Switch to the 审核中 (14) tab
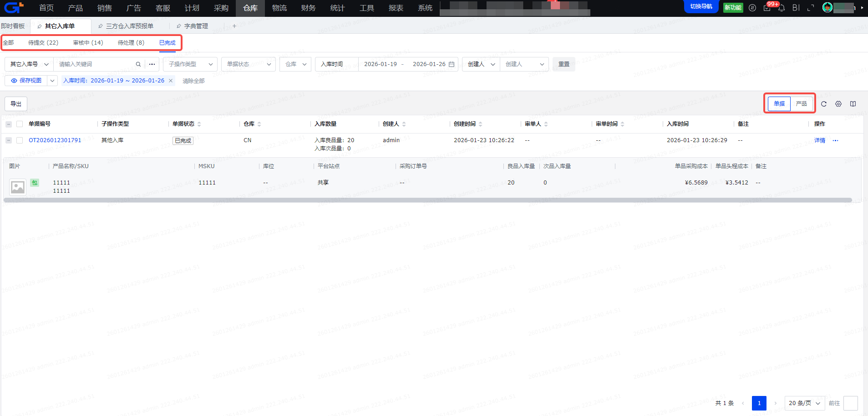This screenshot has width=868, height=416. pos(88,43)
